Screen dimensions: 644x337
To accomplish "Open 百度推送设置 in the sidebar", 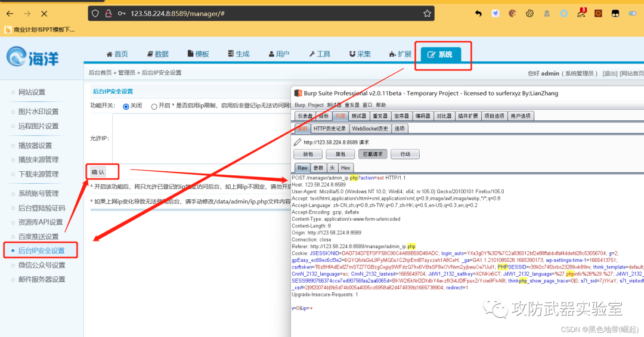I will pyautogui.click(x=39, y=236).
